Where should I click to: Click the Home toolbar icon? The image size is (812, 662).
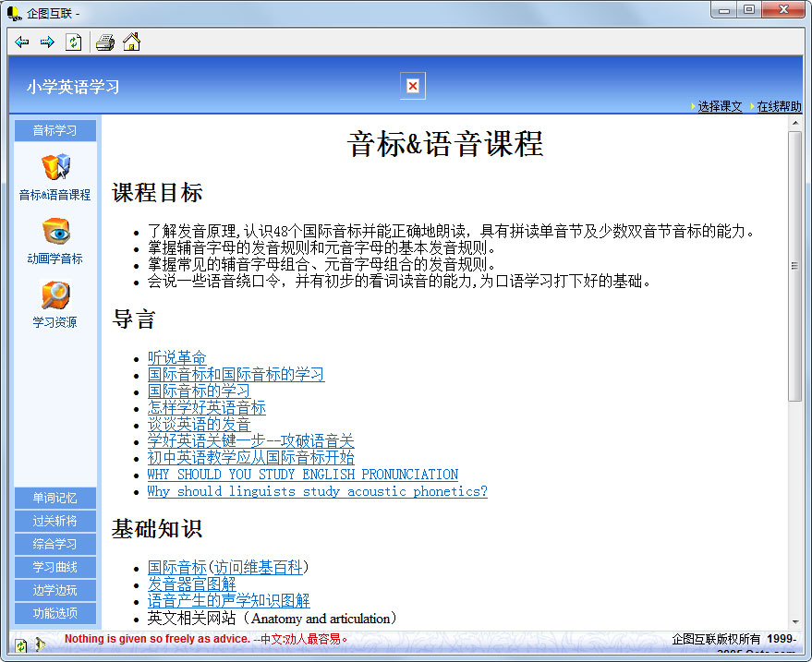pyautogui.click(x=131, y=42)
